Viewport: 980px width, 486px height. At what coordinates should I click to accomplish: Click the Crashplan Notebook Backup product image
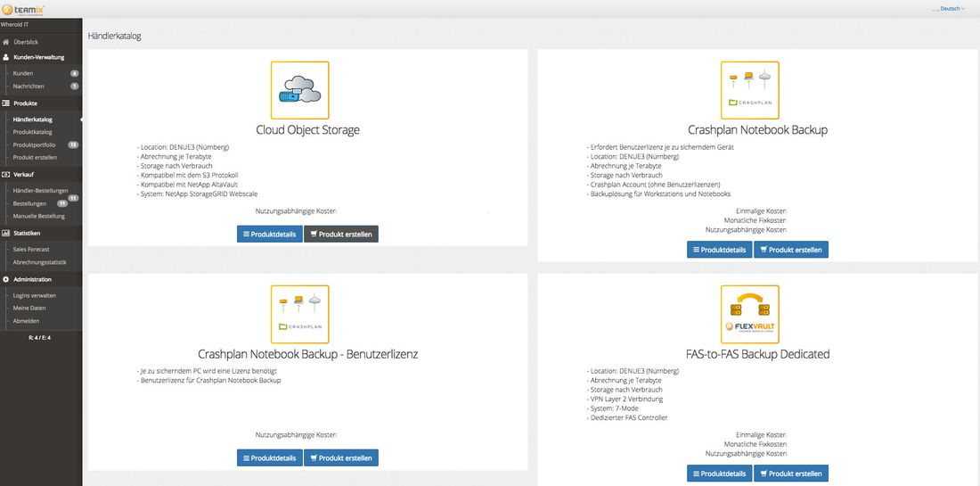tap(750, 90)
